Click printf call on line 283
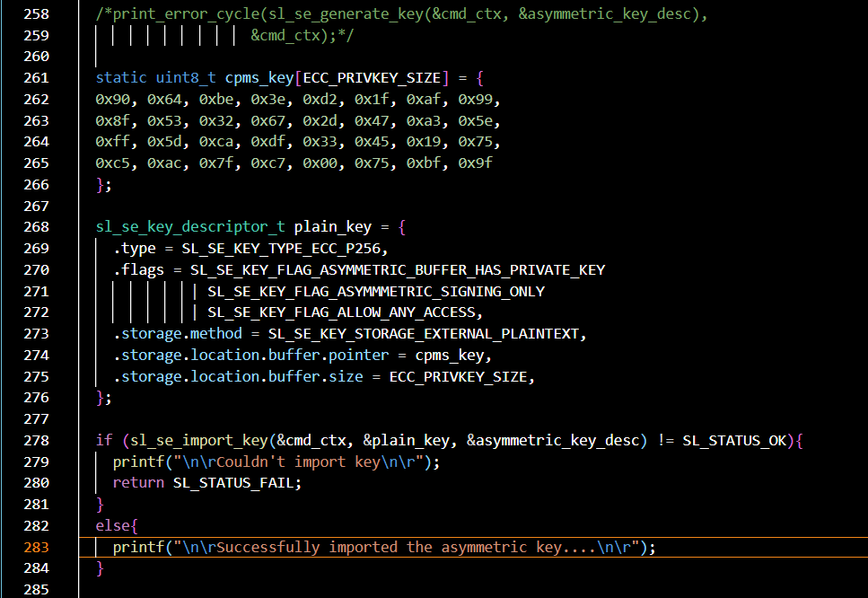868x598 pixels. (x=139, y=548)
